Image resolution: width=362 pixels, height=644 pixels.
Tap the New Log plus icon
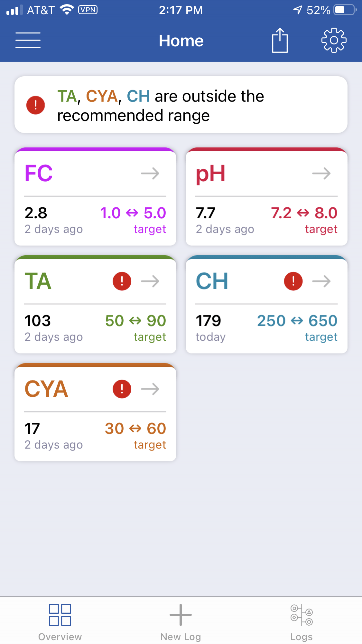tap(181, 615)
